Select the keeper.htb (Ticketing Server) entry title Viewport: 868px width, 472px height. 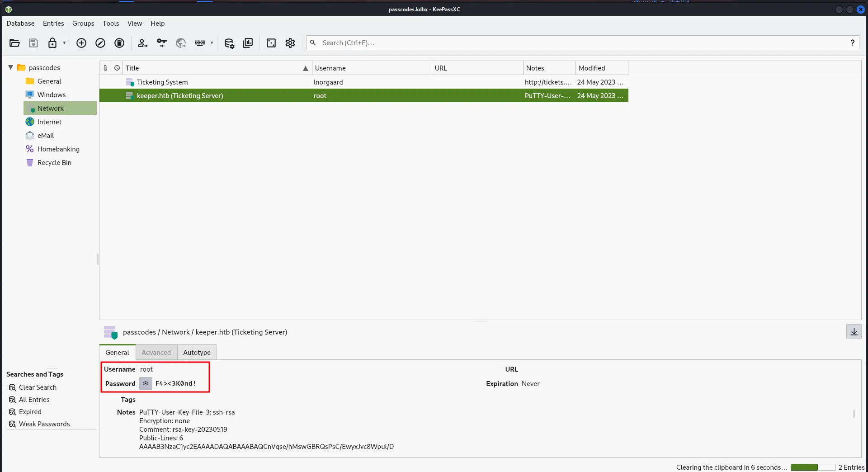tap(180, 95)
